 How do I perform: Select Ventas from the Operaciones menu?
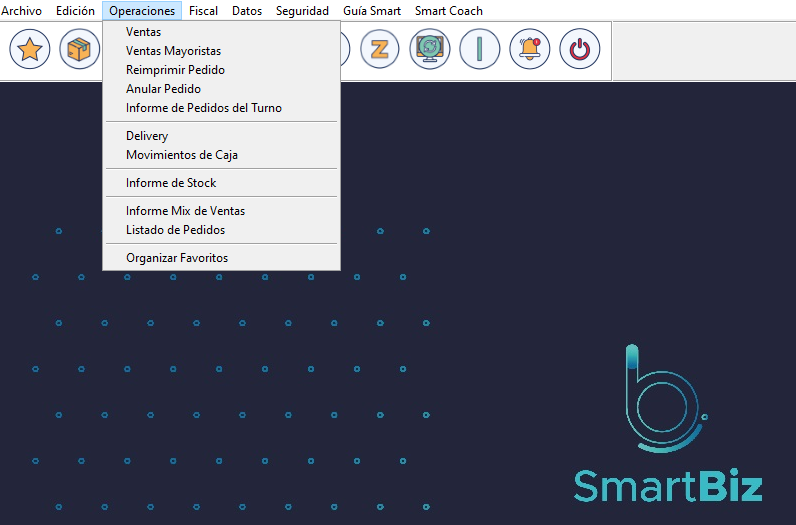[143, 32]
